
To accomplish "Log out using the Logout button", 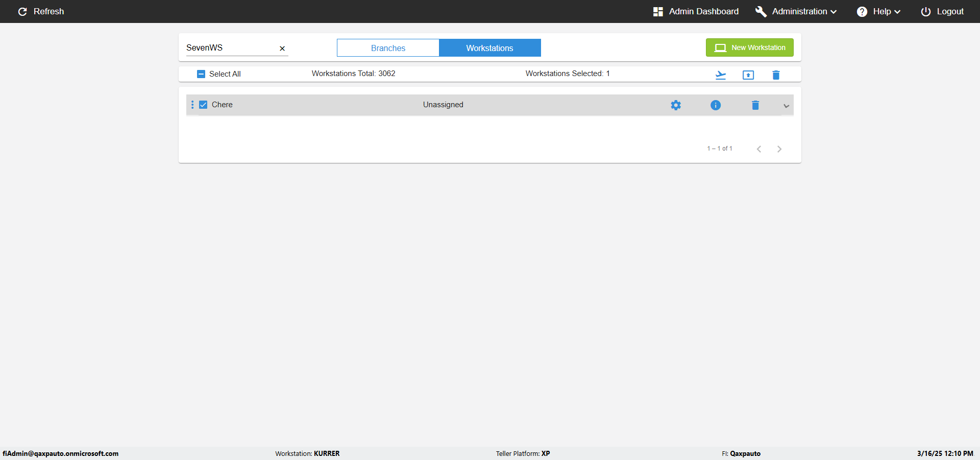I will [x=942, y=11].
